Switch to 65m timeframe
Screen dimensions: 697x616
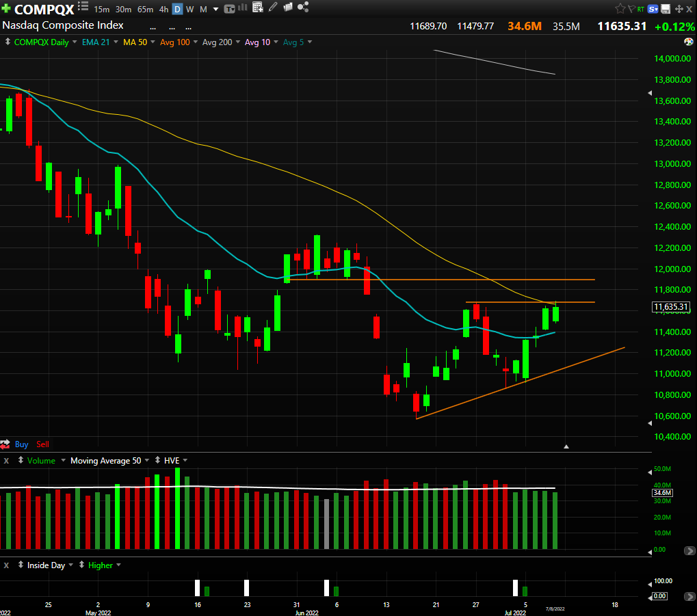146,10
